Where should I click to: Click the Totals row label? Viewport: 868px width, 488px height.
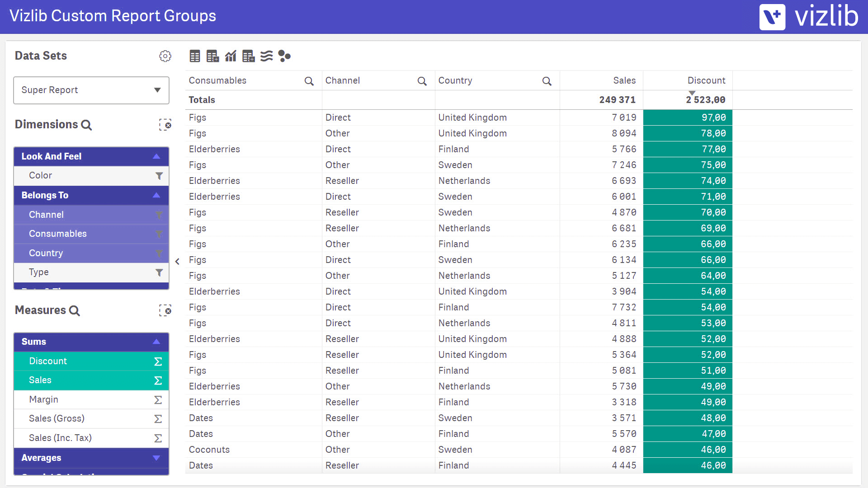point(202,100)
